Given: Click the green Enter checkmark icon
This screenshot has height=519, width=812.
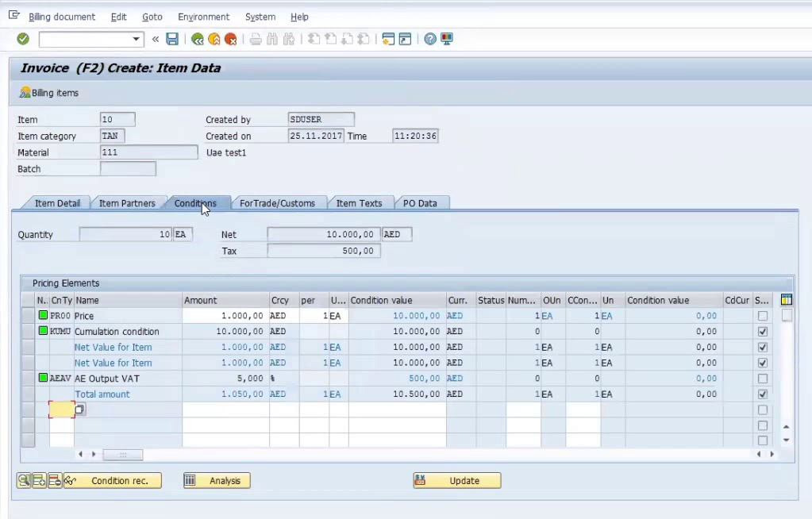Looking at the screenshot, I should pyautogui.click(x=23, y=39).
